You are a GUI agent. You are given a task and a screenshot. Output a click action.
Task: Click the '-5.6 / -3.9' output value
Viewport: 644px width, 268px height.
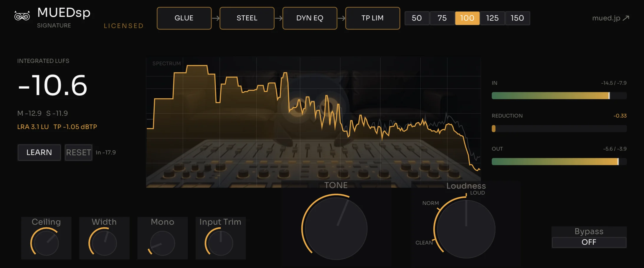tap(615, 149)
